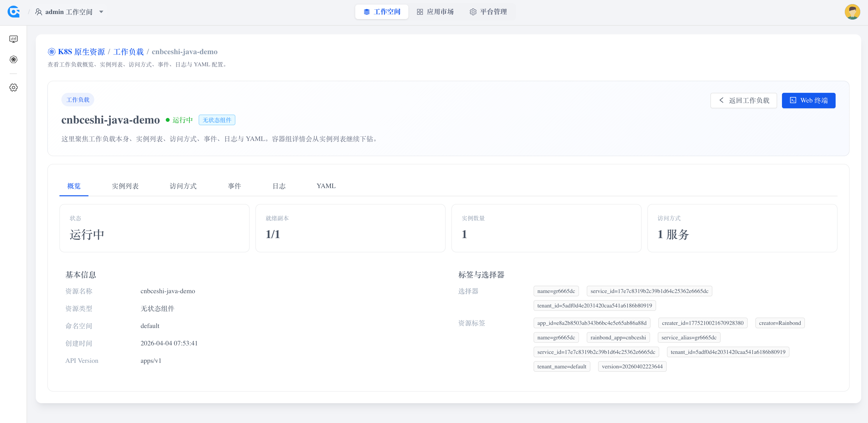Switch to the 实例列表 tab

pyautogui.click(x=125, y=186)
